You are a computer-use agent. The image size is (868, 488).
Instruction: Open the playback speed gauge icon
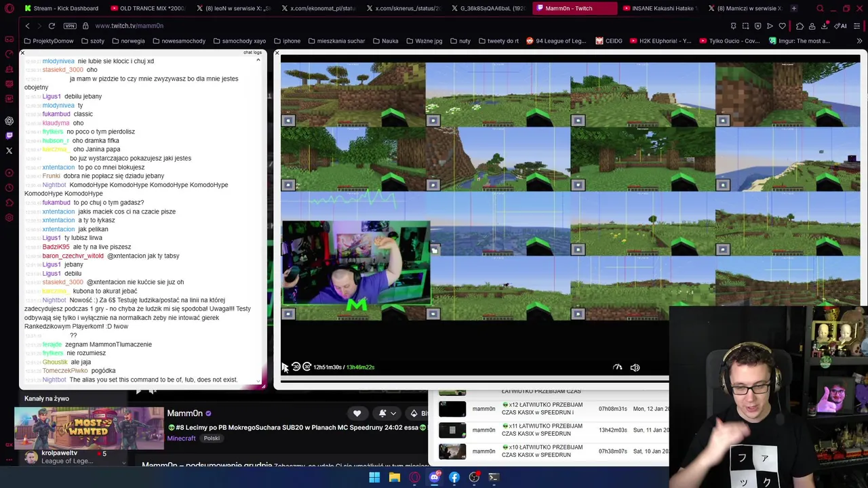[617, 367]
